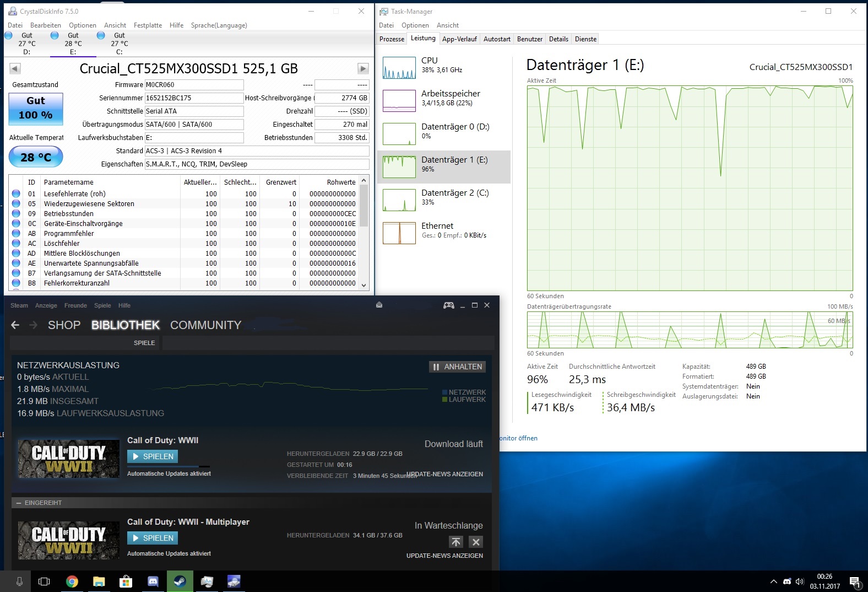Viewport: 868px width, 592px height.
Task: Click SPIELEN for Call of Duty: WWII - Multiplayer
Action: (x=153, y=538)
